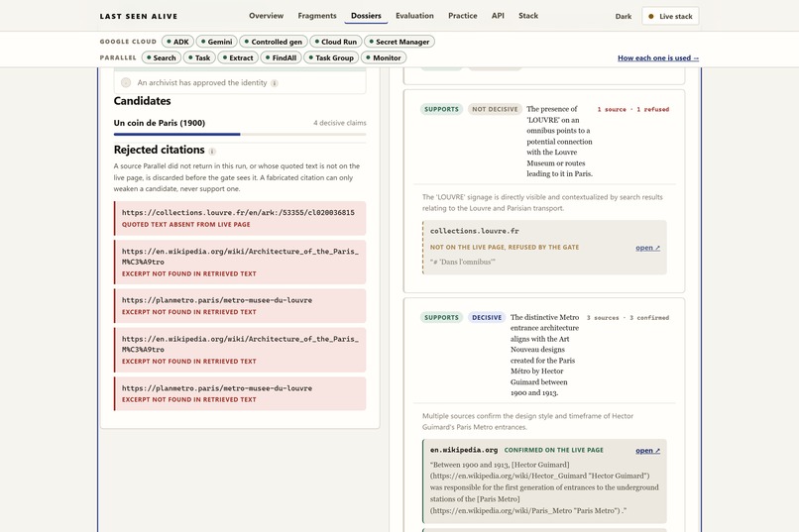Select the Gemini chip
Screen dimensions: 799x532
point(216,42)
